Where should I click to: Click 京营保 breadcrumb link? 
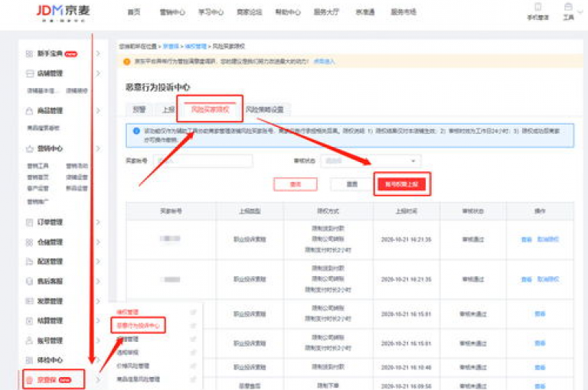click(171, 47)
